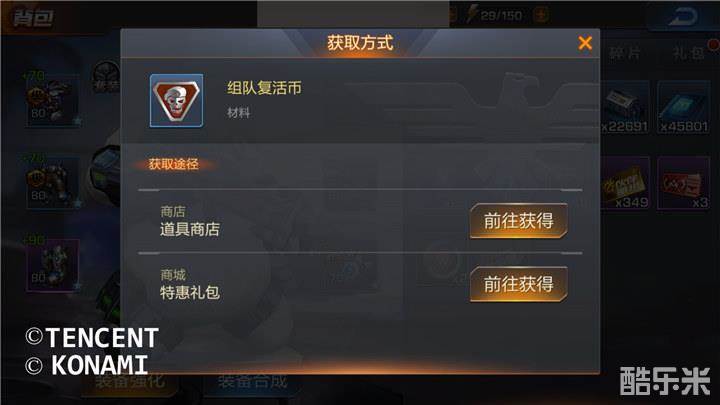The image size is (720, 405).
Task: Select the item with count x45801
Action: tap(683, 107)
